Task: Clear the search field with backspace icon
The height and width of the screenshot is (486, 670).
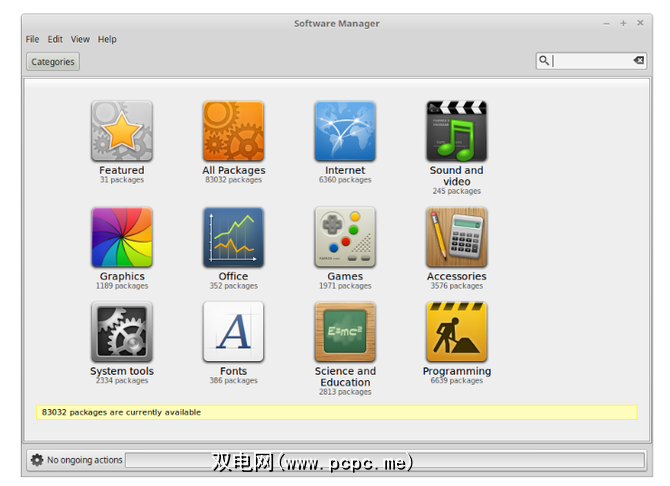Action: [x=639, y=60]
